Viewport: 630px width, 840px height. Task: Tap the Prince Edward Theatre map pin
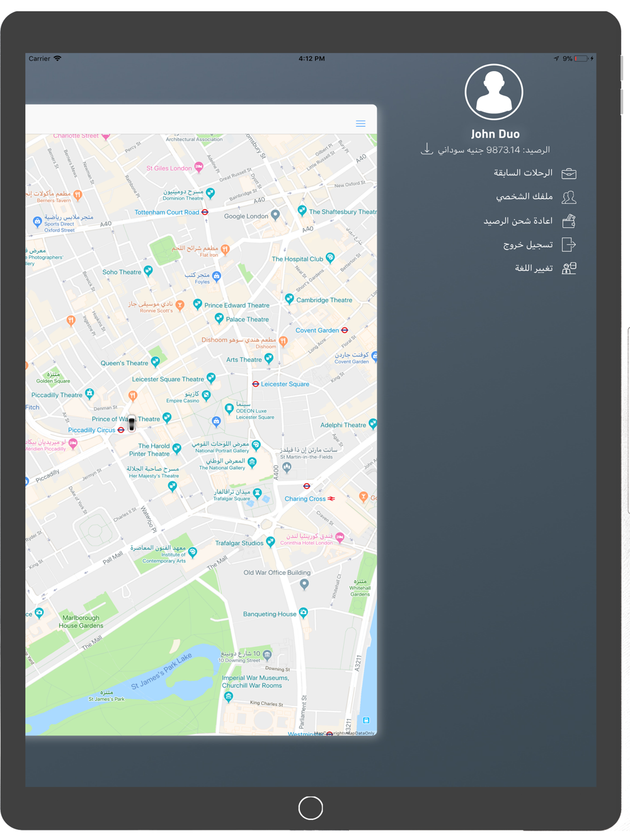[x=197, y=304]
